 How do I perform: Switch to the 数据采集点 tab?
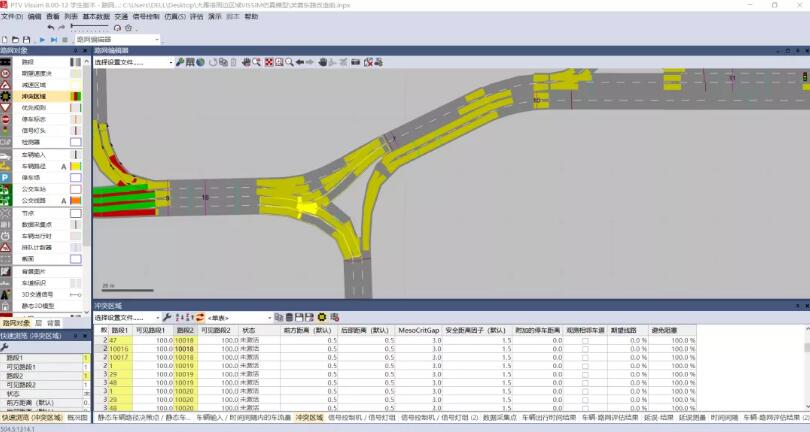pyautogui.click(x=500, y=417)
